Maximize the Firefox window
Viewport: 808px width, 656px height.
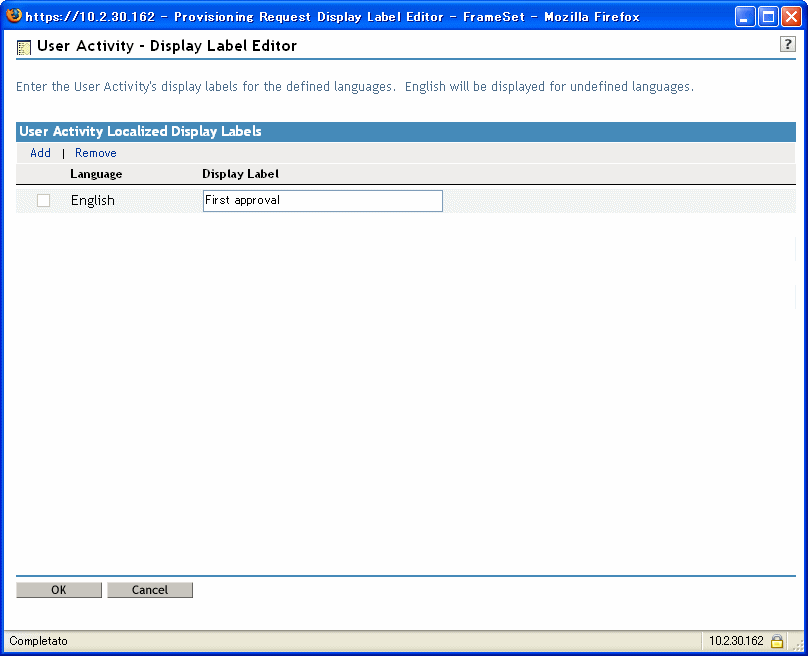768,16
